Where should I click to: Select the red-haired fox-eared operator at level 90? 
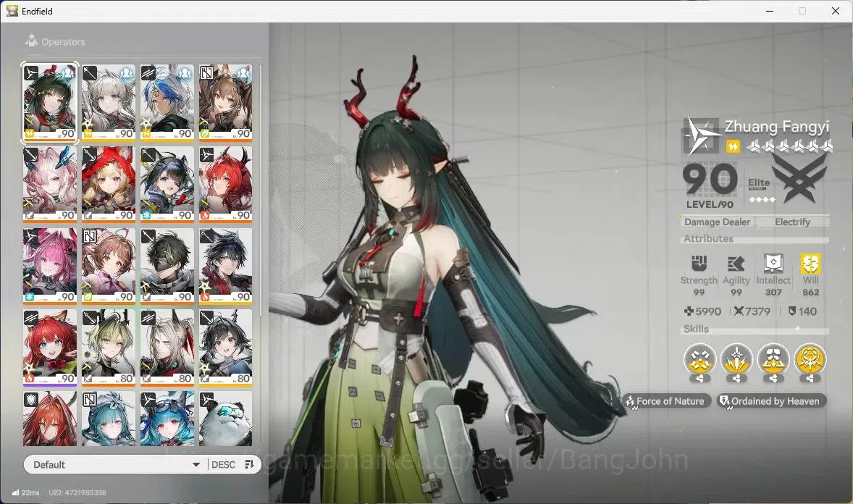50,348
